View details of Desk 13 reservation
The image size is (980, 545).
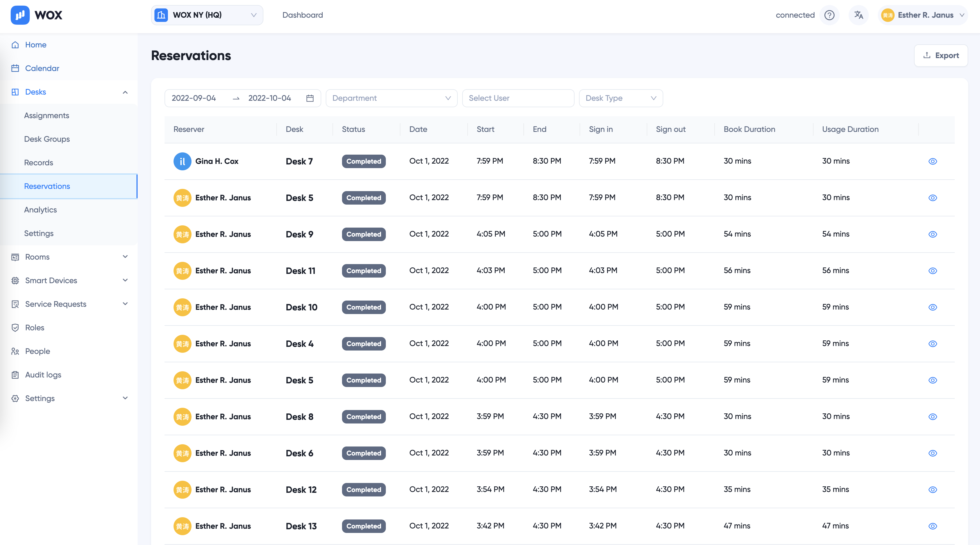point(933,526)
